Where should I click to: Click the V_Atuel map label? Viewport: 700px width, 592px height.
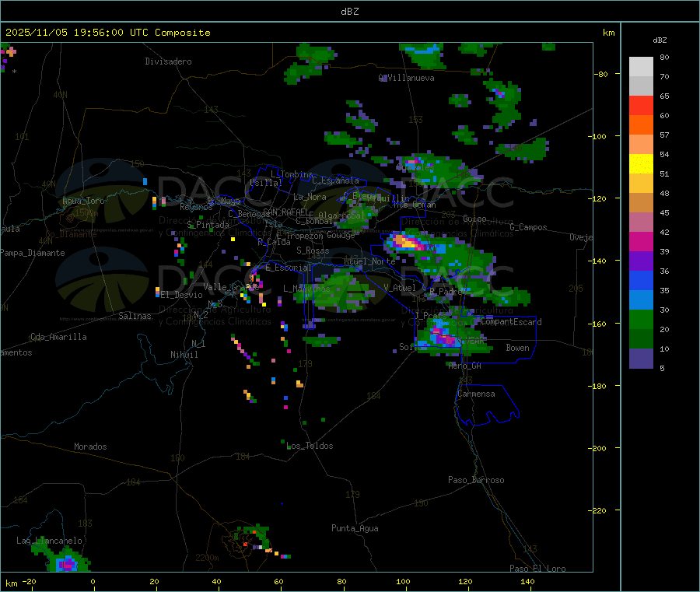[x=400, y=288]
